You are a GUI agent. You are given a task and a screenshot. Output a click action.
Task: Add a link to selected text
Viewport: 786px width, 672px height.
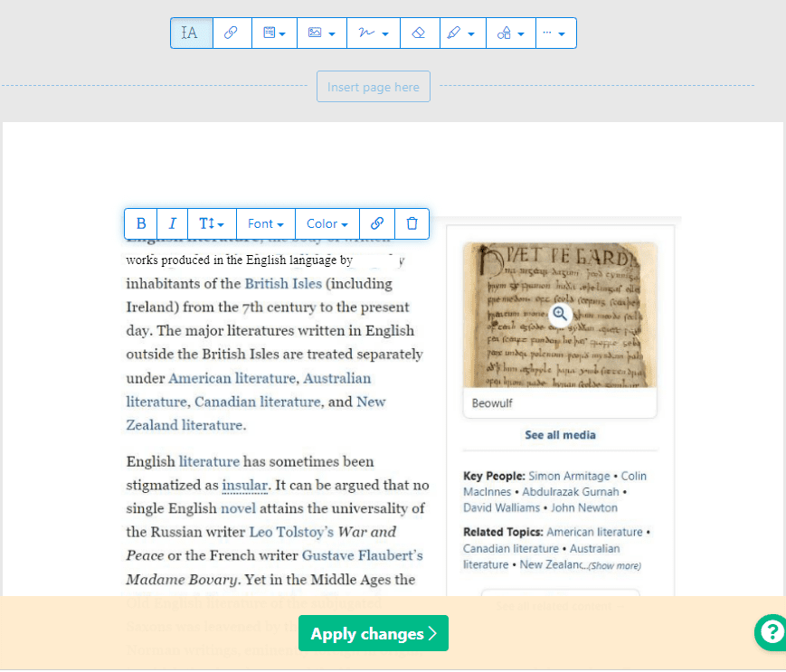[x=377, y=223]
